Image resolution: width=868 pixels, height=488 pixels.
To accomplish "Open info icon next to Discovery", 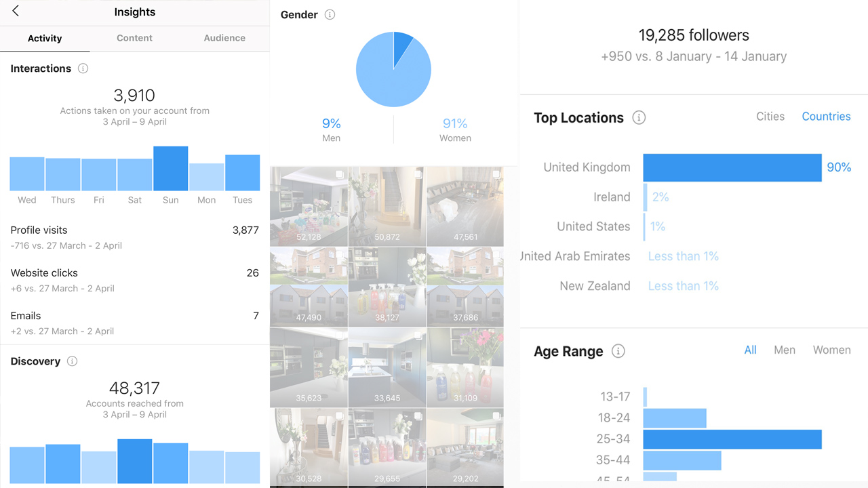I will [x=72, y=361].
